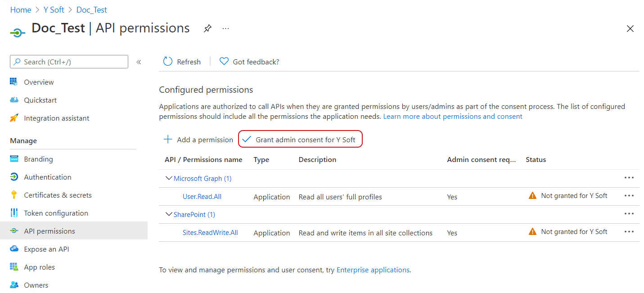Grant admin consent for Y Soft

pos(300,140)
